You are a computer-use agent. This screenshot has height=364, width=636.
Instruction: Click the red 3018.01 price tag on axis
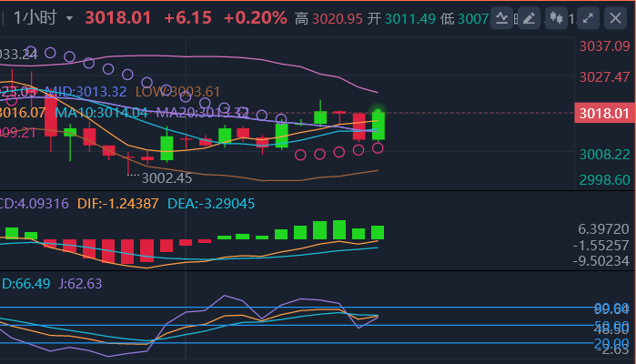click(x=604, y=113)
